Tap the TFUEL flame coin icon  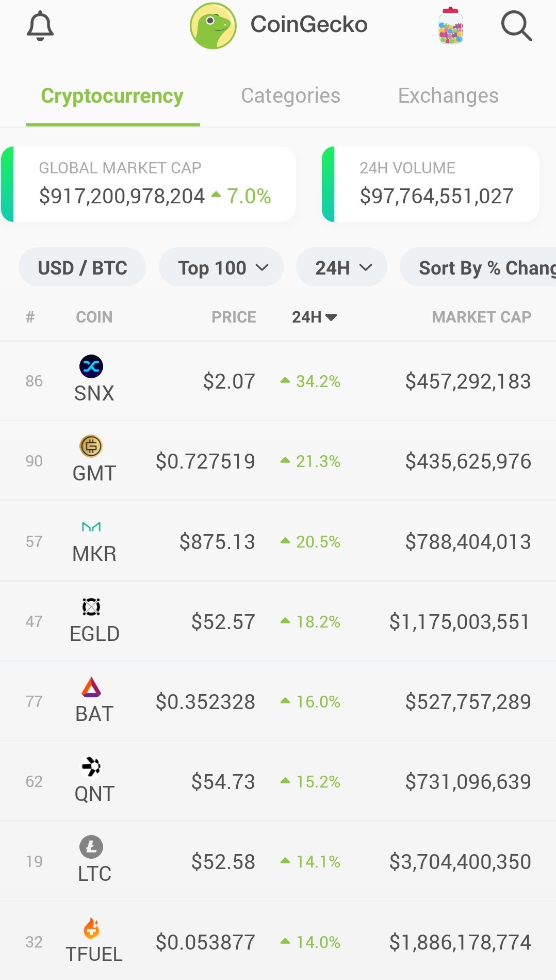91,927
